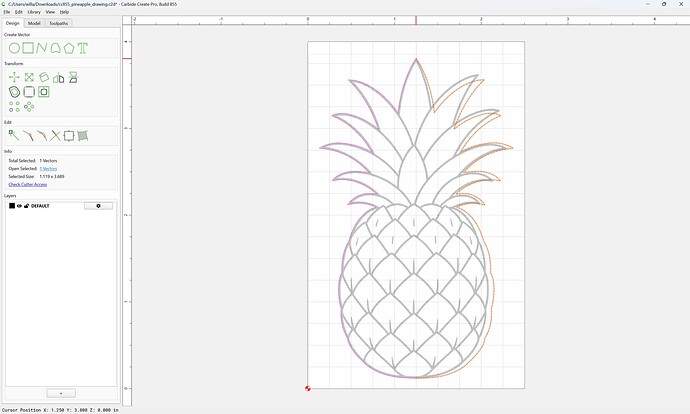Activate the square boolean edit tool
The width and height of the screenshot is (690, 414).
[69, 136]
